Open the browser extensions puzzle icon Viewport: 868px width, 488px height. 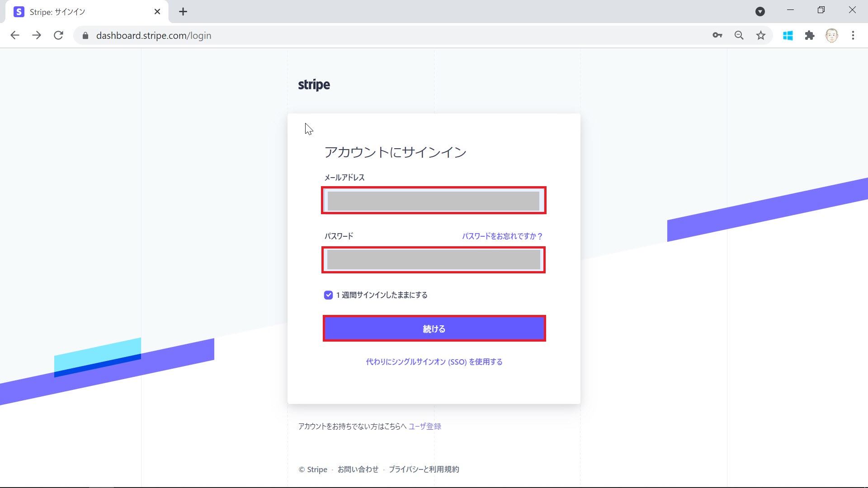pos(810,35)
